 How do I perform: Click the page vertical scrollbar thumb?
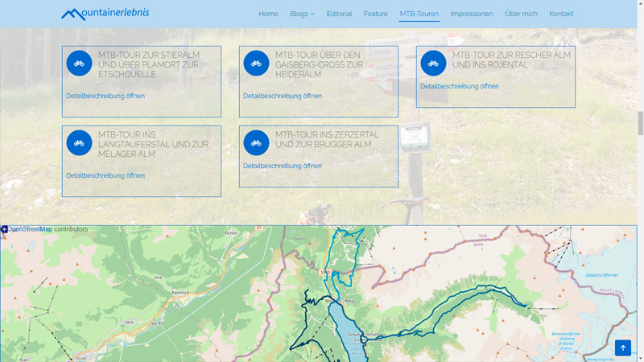640,123
